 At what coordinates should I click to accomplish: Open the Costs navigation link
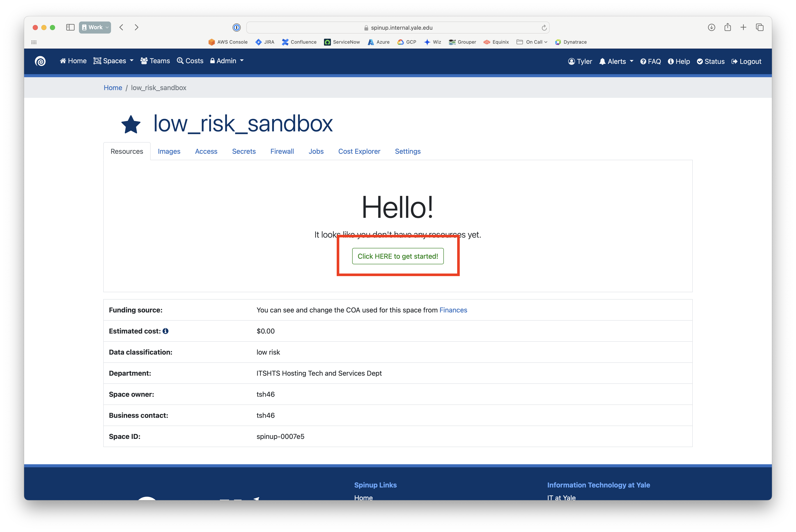click(190, 61)
